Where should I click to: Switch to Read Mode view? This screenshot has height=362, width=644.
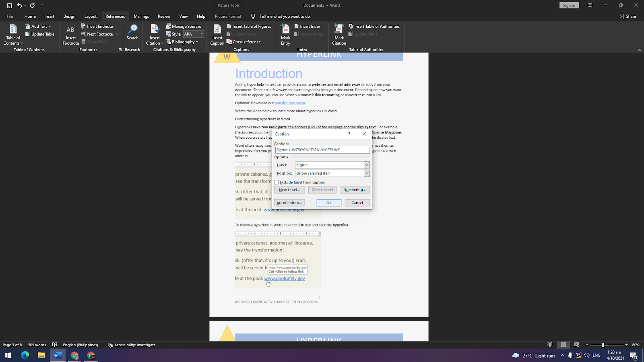click(550, 345)
